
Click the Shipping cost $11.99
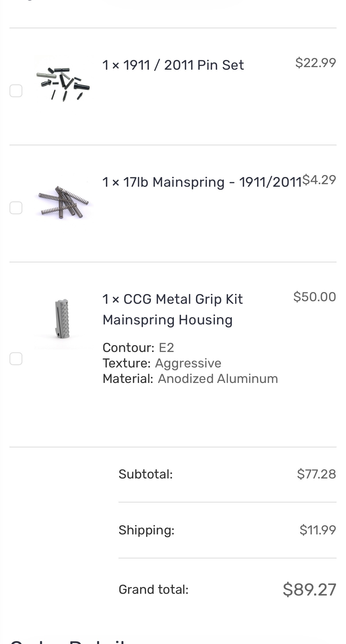(x=318, y=530)
